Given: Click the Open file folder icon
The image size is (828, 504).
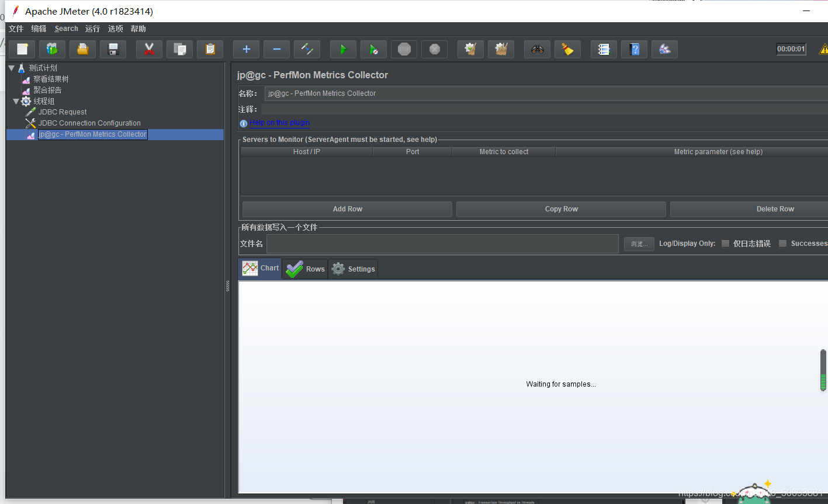Looking at the screenshot, I should pos(83,49).
